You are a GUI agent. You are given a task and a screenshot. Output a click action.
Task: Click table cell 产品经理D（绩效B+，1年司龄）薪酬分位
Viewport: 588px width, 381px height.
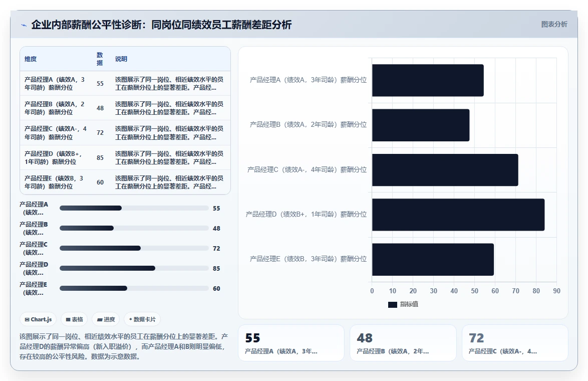pyautogui.click(x=56, y=157)
